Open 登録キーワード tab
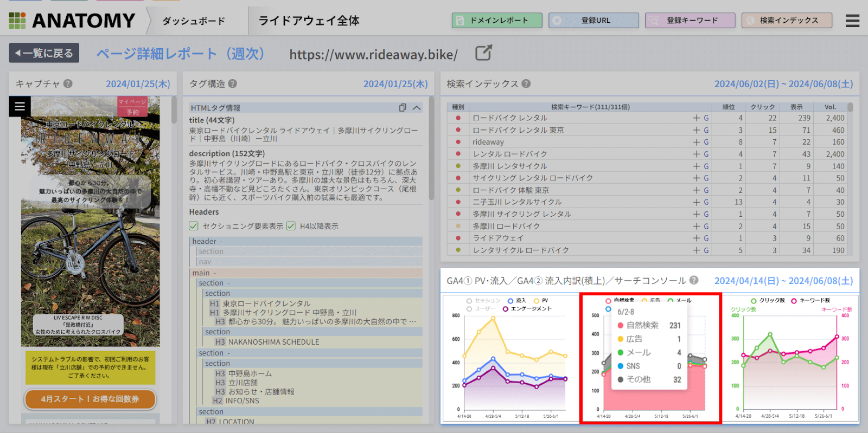The height and width of the screenshot is (433, 868). click(690, 20)
